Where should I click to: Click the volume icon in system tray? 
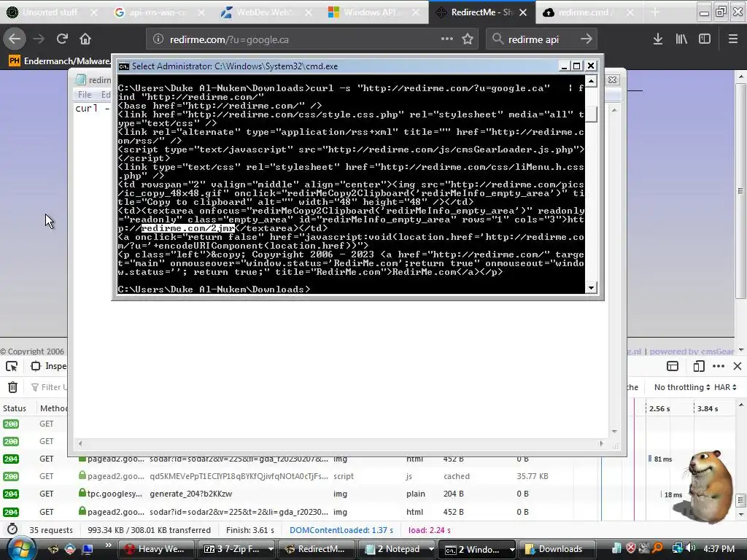[x=692, y=548]
